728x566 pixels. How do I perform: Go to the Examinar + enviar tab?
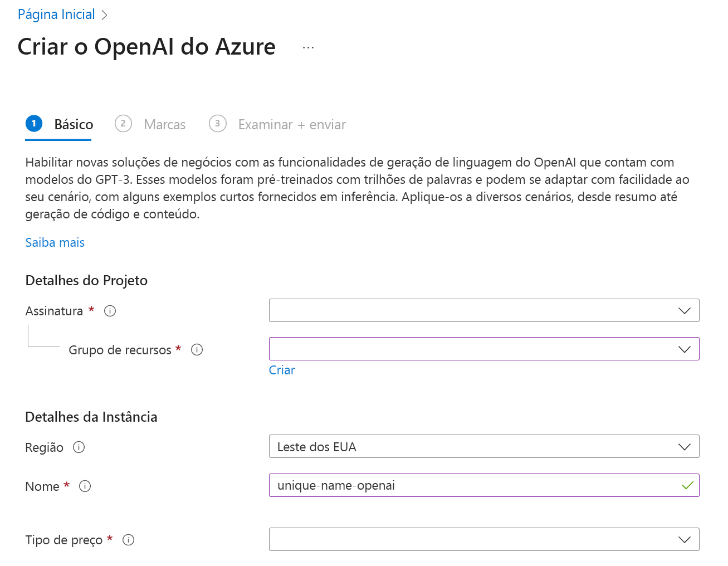coord(277,124)
